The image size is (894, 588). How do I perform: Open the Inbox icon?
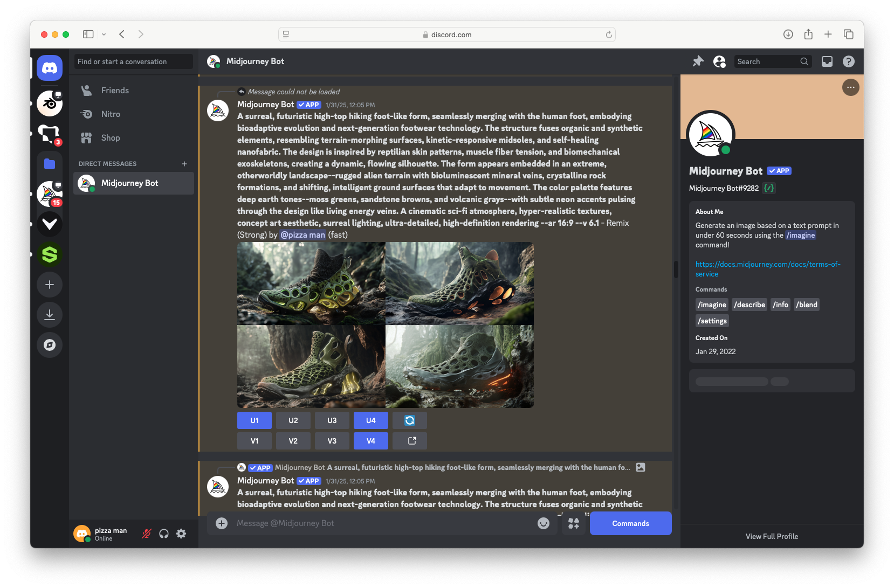click(827, 61)
